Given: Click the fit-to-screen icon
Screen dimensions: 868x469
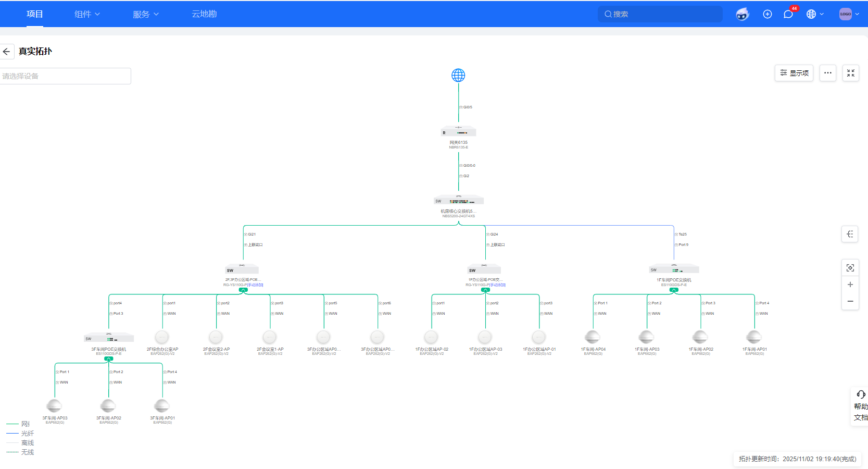Looking at the screenshot, I should pos(850,268).
